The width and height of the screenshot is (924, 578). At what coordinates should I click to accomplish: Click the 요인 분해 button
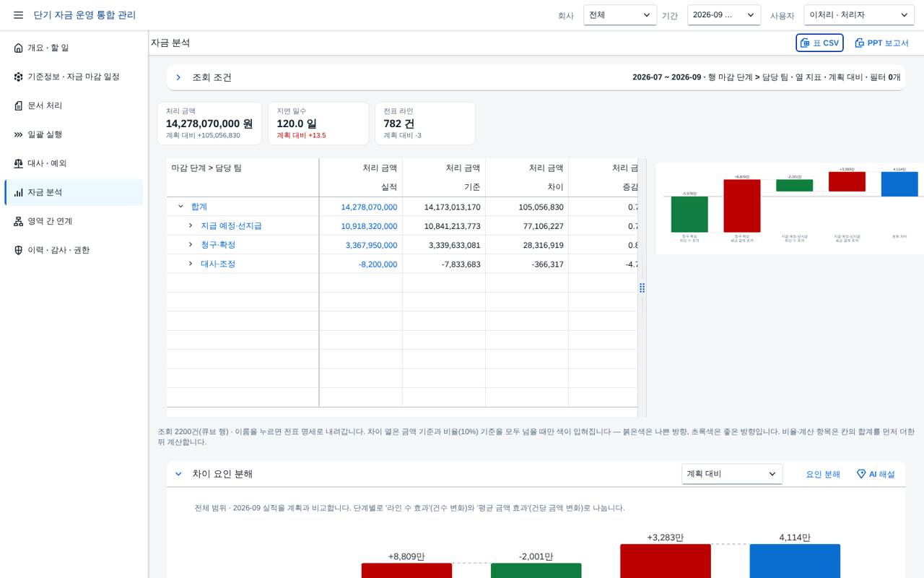pyautogui.click(x=823, y=474)
